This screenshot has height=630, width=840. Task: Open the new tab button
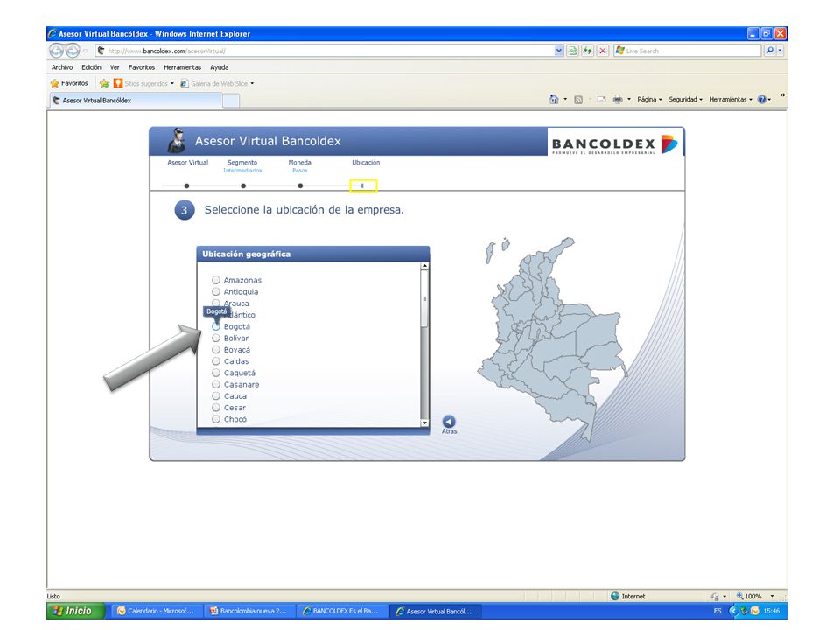[231, 101]
